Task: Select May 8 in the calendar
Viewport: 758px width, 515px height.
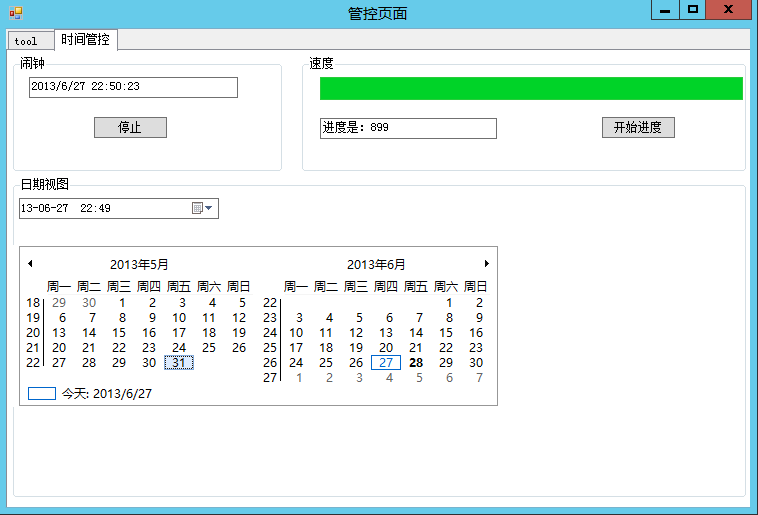Action: pos(122,318)
